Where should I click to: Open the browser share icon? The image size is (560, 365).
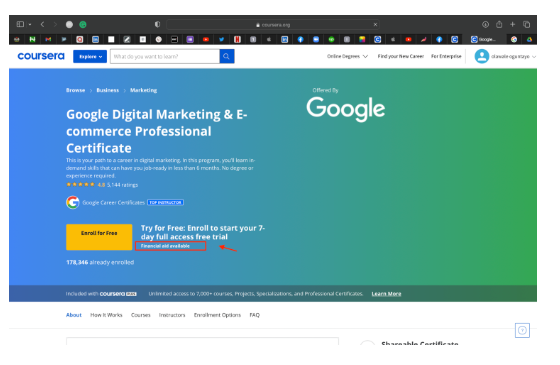point(499,24)
